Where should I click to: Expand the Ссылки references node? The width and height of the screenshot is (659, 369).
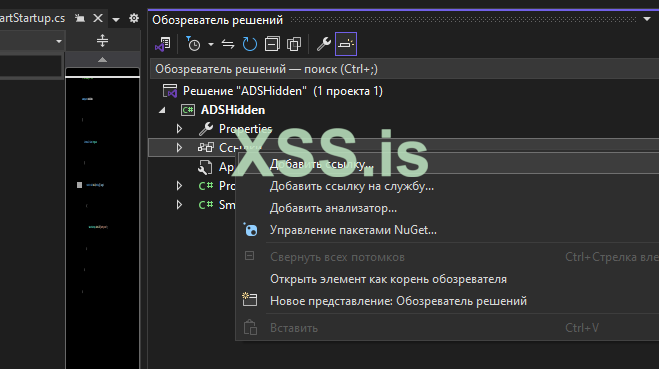pos(179,148)
